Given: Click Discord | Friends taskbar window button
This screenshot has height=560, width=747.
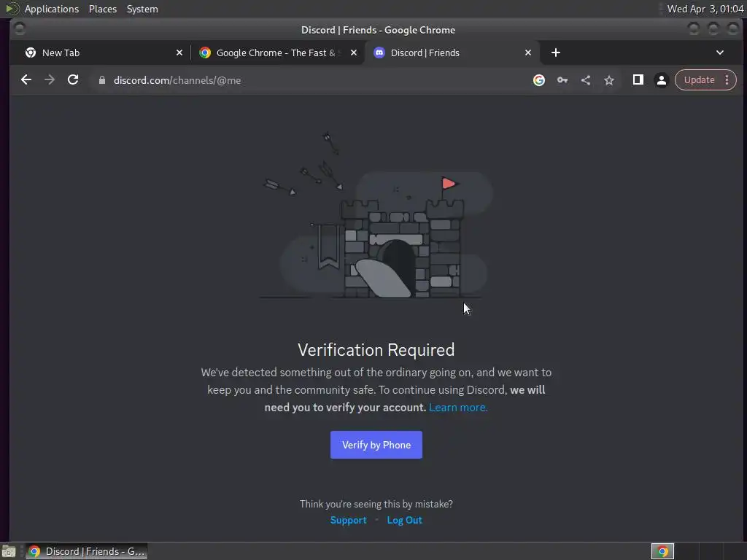Looking at the screenshot, I should pos(86,551).
